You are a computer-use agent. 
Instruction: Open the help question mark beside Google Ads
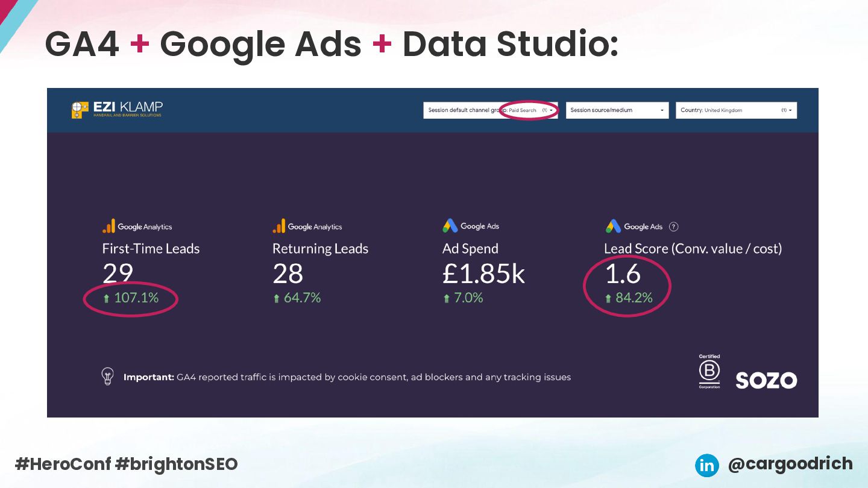click(674, 227)
